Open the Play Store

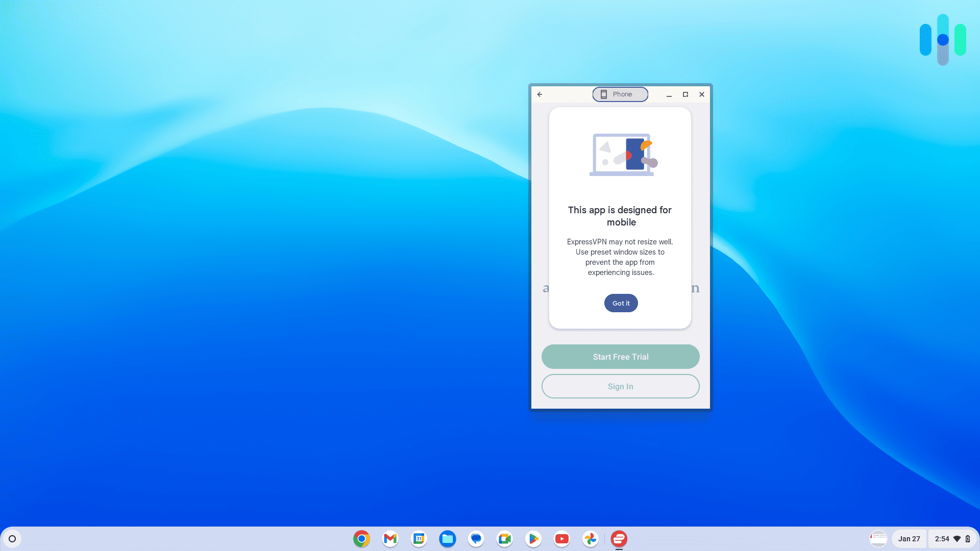[533, 538]
